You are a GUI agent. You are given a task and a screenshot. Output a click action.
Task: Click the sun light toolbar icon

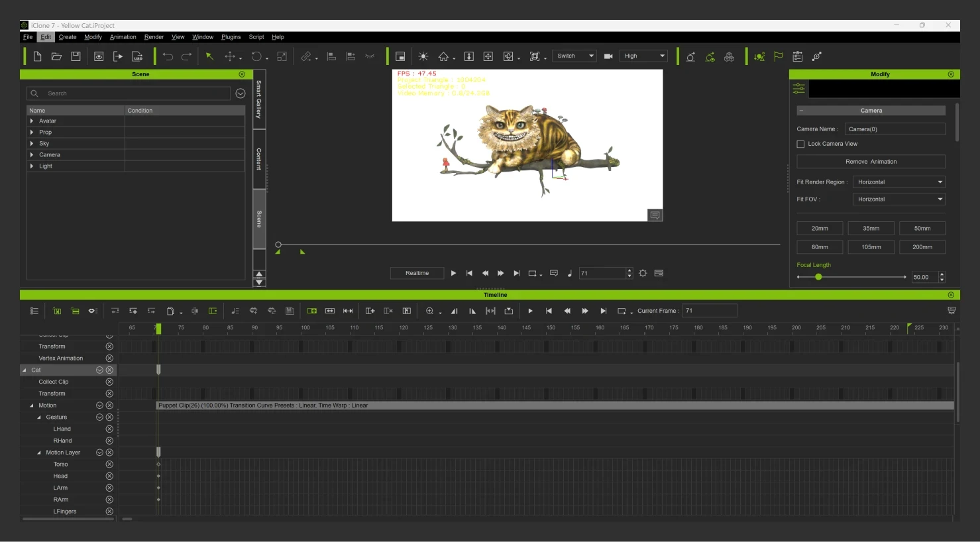pyautogui.click(x=423, y=56)
